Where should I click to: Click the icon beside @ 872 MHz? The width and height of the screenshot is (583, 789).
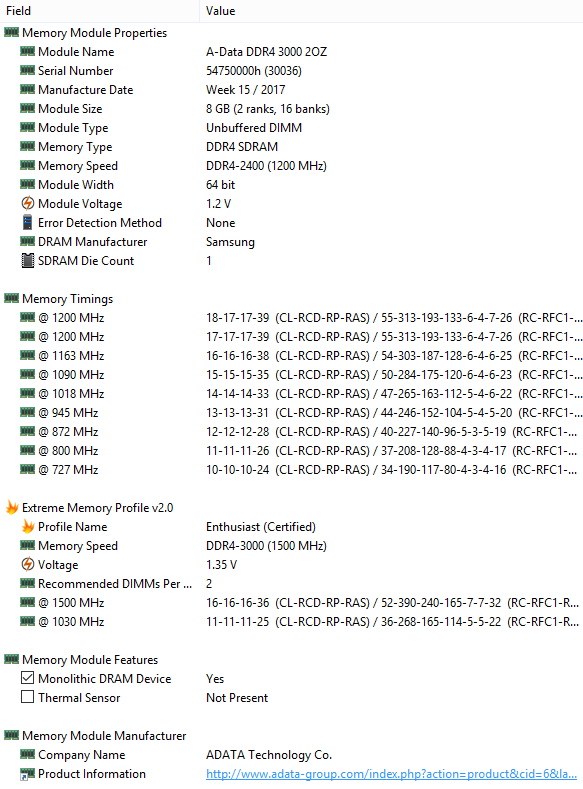tap(28, 431)
